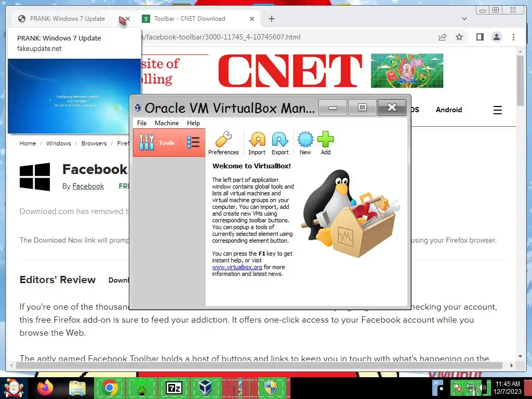
Task: Bookmark this page with the star icon
Action: pyautogui.click(x=459, y=37)
